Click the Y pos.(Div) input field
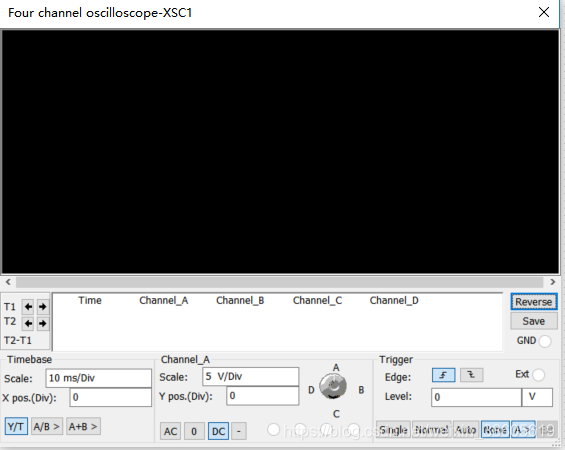565x450 pixels. pyautogui.click(x=263, y=396)
